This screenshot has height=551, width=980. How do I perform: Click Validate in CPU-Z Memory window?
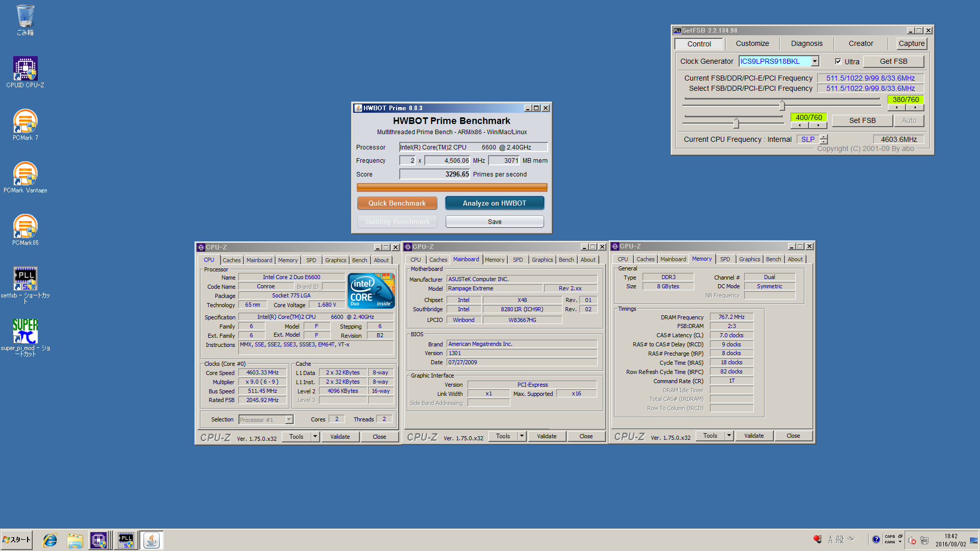[754, 436]
